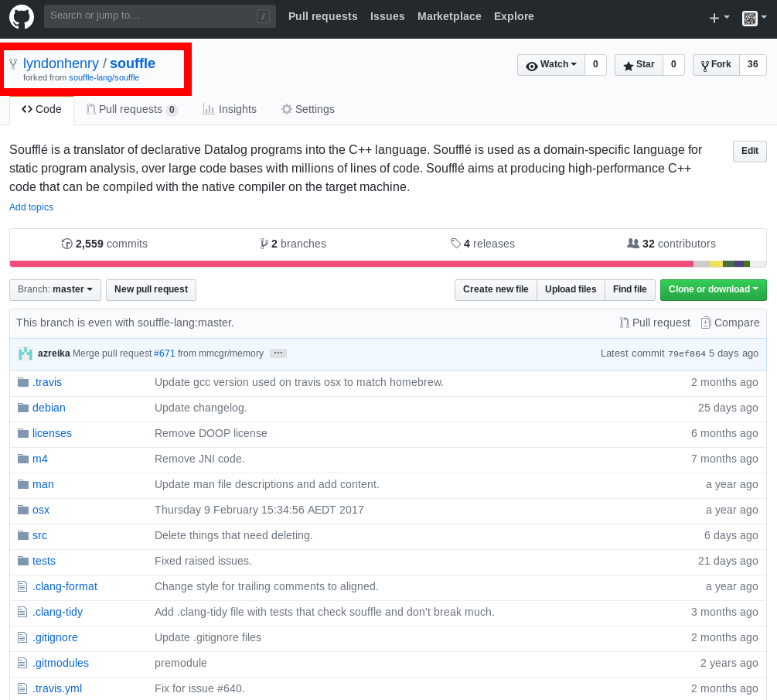Open the souffle repository name link
Viewport: 777px width, 700px height.
(132, 63)
